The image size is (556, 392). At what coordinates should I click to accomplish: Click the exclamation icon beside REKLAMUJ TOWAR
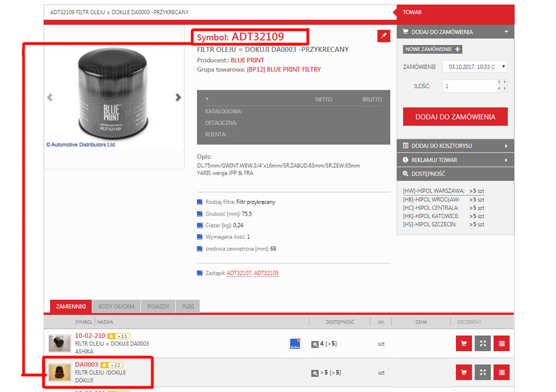tap(405, 160)
